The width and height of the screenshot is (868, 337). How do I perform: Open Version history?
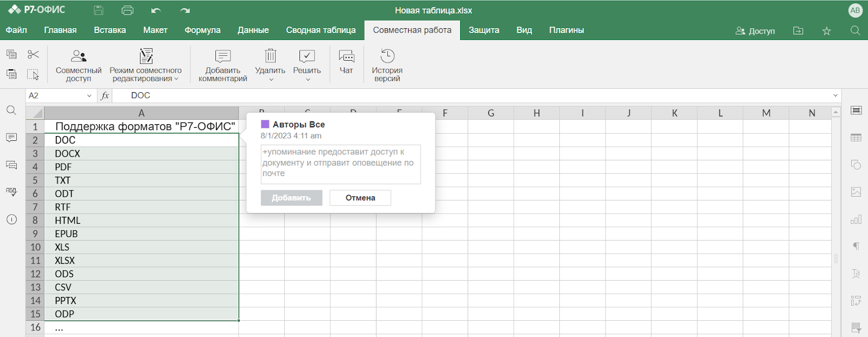(x=387, y=66)
